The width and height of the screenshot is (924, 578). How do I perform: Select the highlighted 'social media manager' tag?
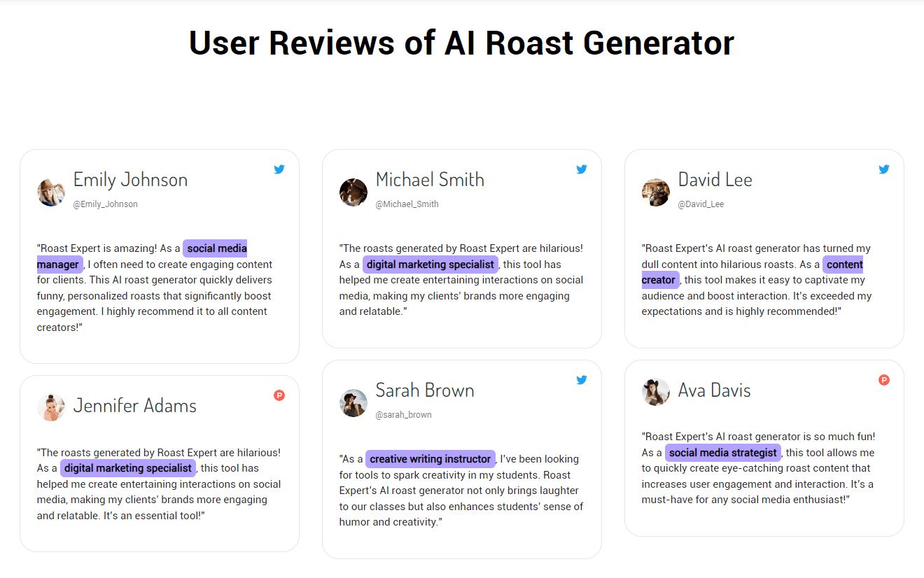tap(215, 248)
